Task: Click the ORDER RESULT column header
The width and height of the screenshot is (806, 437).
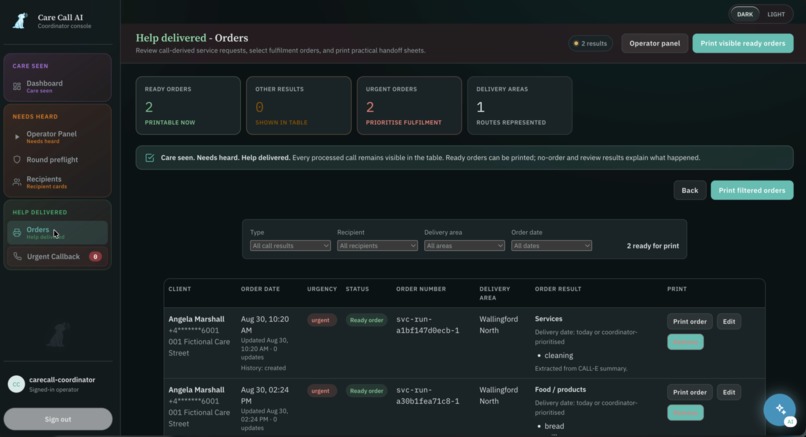Action: pos(558,289)
